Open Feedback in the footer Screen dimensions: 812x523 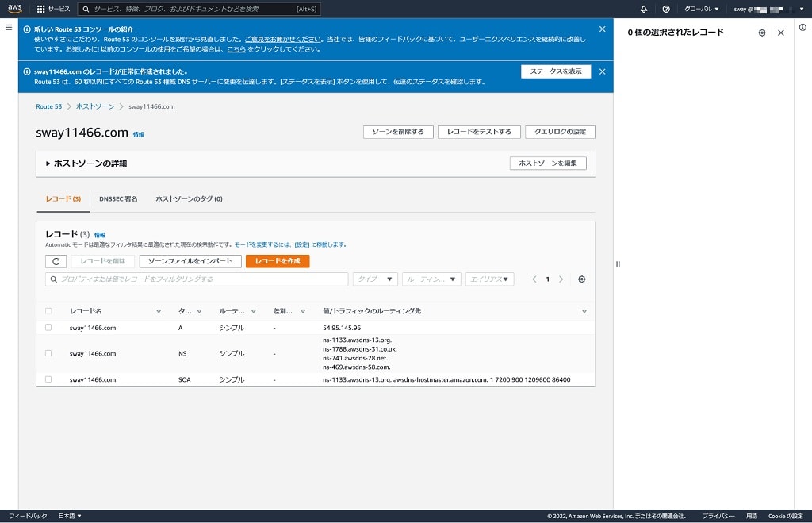[x=28, y=516]
